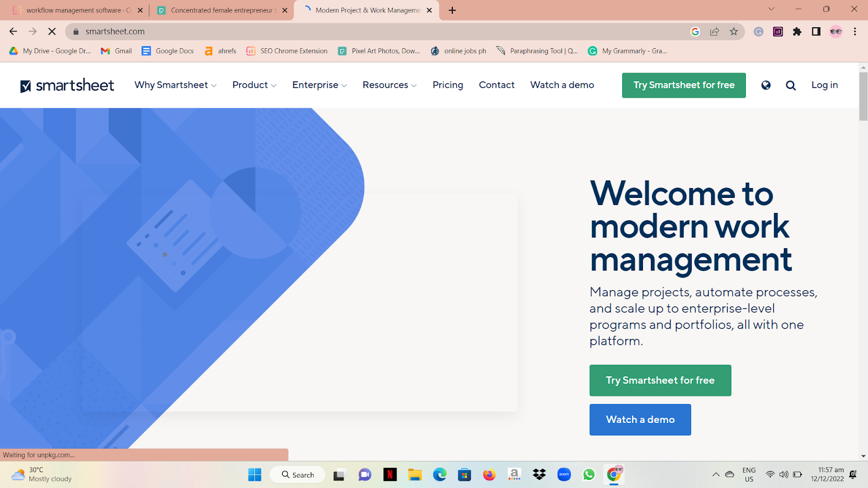Open the Extensions puzzle-piece menu
Image resolution: width=868 pixels, height=488 pixels.
(x=797, y=31)
